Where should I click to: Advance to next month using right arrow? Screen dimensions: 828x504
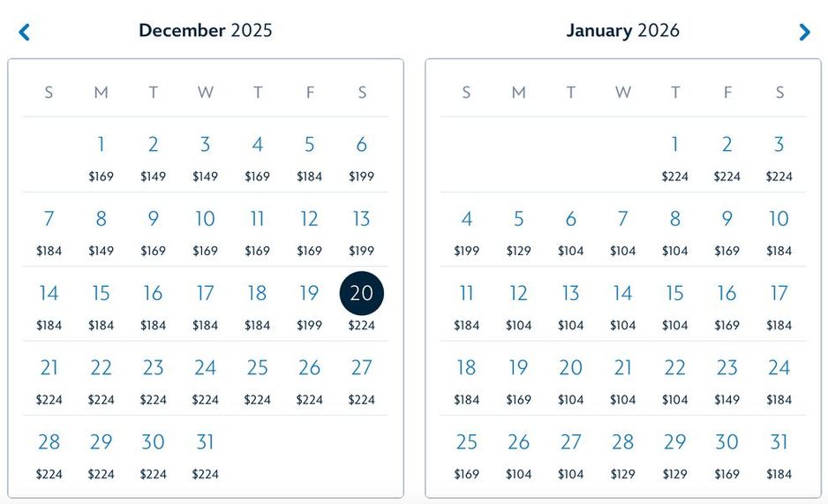click(x=804, y=33)
